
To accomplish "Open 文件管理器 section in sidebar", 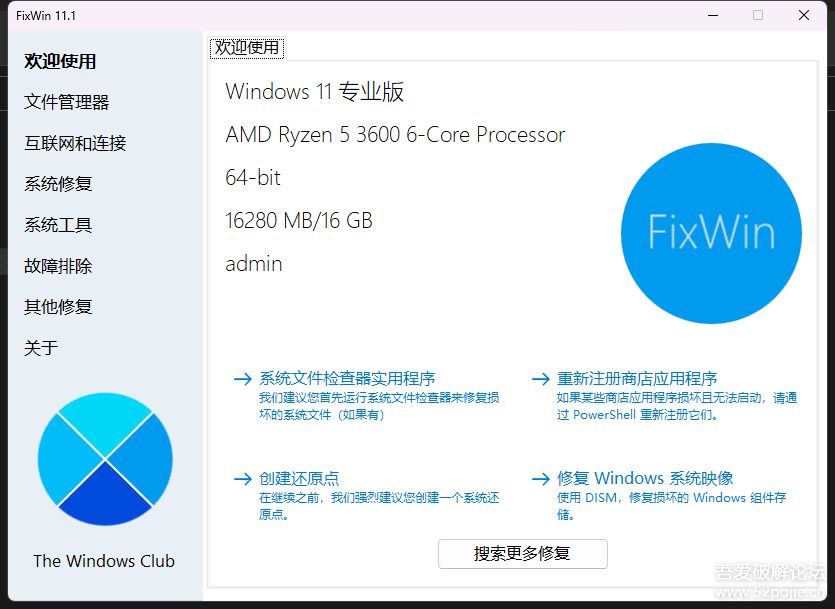I will [x=67, y=102].
